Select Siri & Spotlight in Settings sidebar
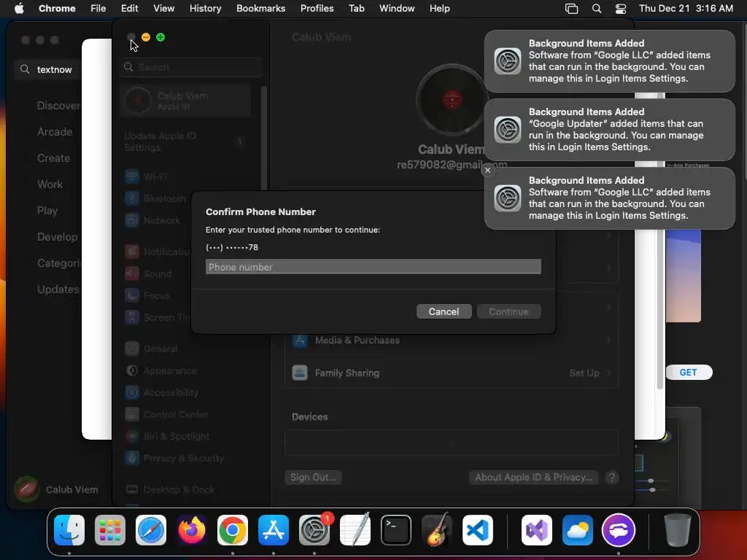 [x=167, y=436]
